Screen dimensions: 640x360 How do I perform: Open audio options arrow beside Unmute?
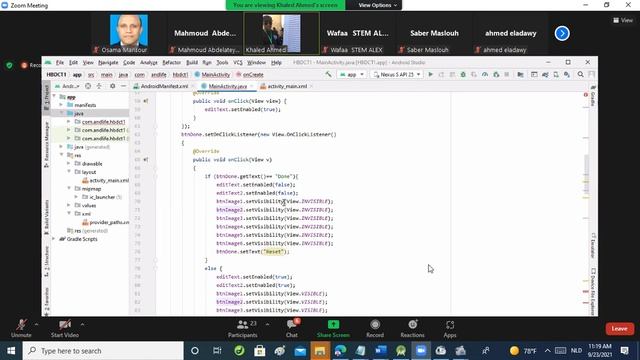point(36,324)
